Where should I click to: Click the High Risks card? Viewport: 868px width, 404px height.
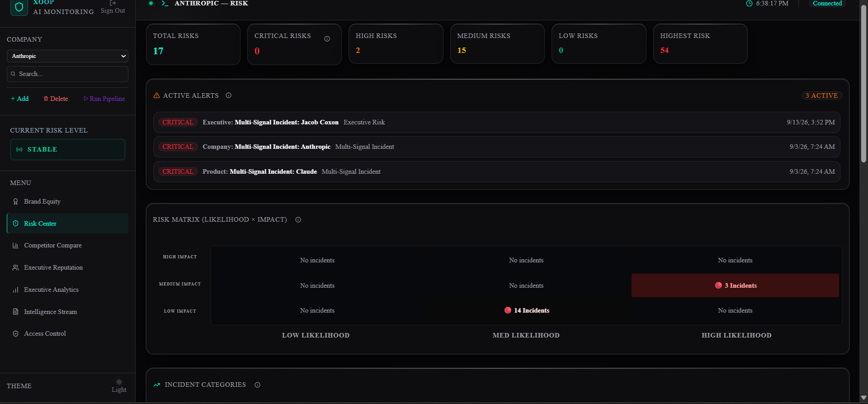[x=396, y=44]
